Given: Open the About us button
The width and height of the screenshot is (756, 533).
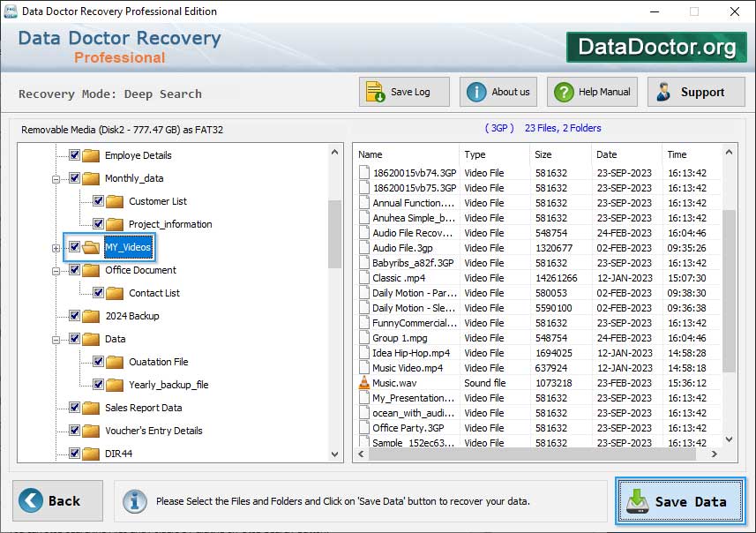Looking at the screenshot, I should [498, 92].
